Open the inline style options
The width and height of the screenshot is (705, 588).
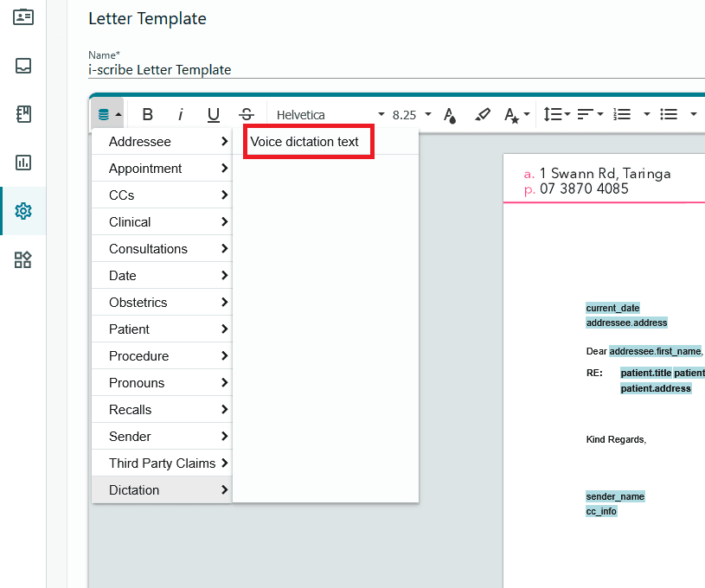click(x=516, y=115)
